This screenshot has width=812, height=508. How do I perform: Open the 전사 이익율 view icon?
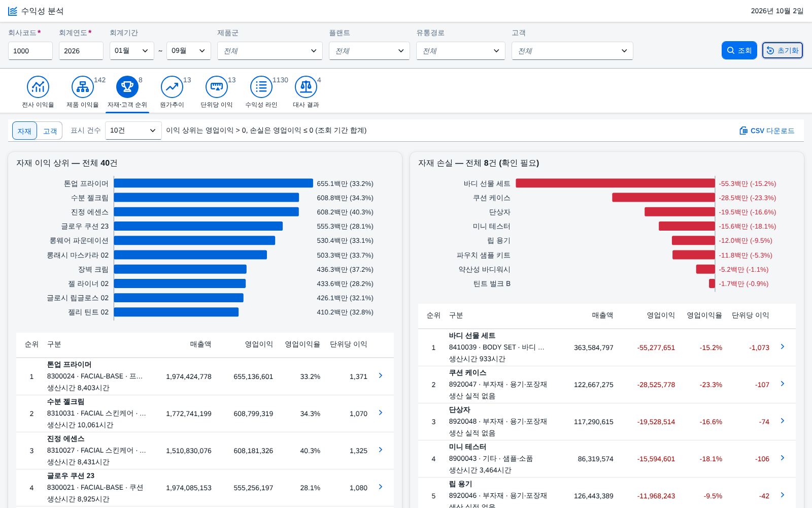38,87
